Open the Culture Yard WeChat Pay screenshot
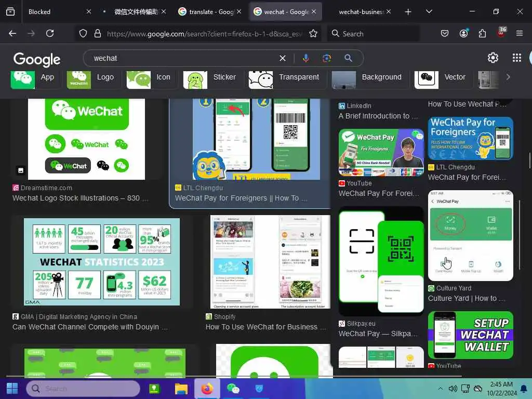This screenshot has width=532, height=399. 471,235
